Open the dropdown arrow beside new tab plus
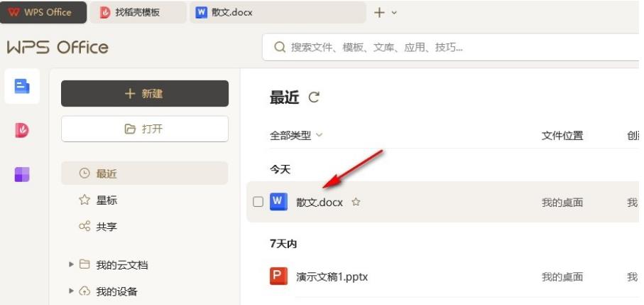The height and width of the screenshot is (305, 644). pos(394,13)
